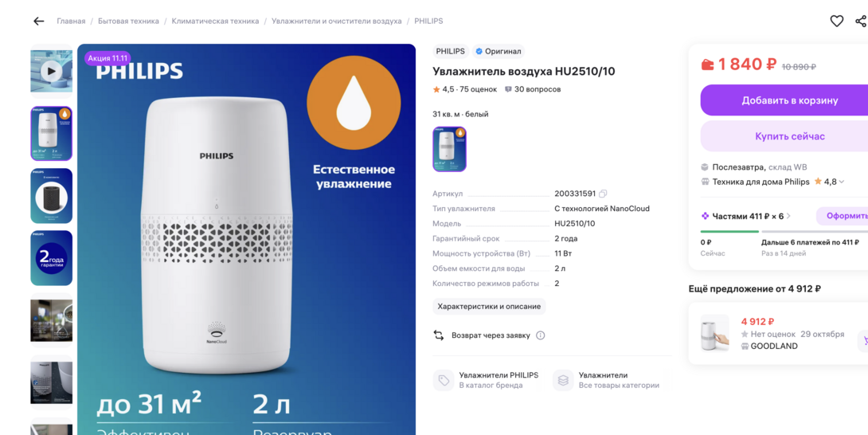Expand the seller rating 4,8 chevron
Image resolution: width=868 pixels, height=435 pixels.
(842, 182)
